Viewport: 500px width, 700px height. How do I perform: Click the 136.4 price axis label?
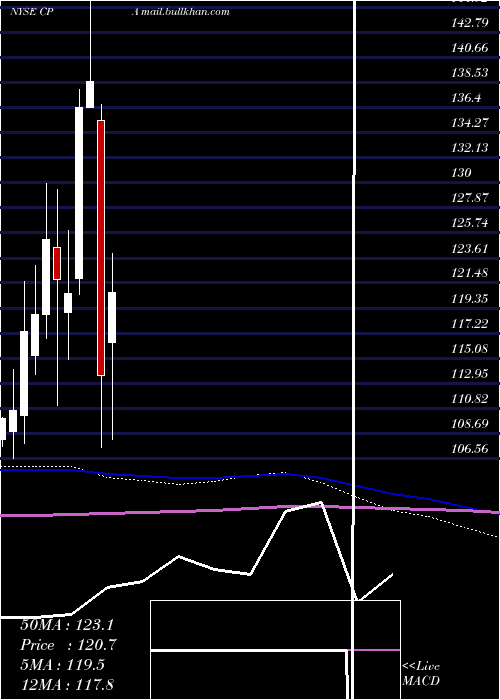pos(467,98)
